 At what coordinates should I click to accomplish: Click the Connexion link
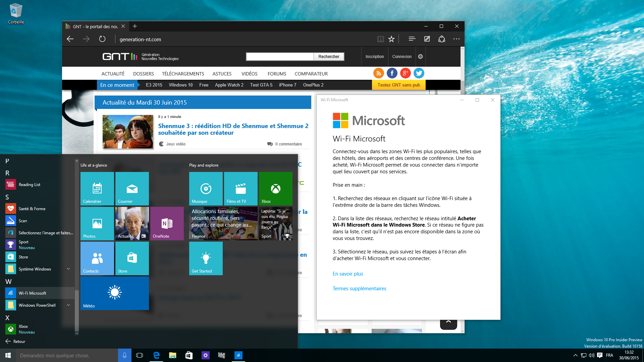pyautogui.click(x=402, y=57)
